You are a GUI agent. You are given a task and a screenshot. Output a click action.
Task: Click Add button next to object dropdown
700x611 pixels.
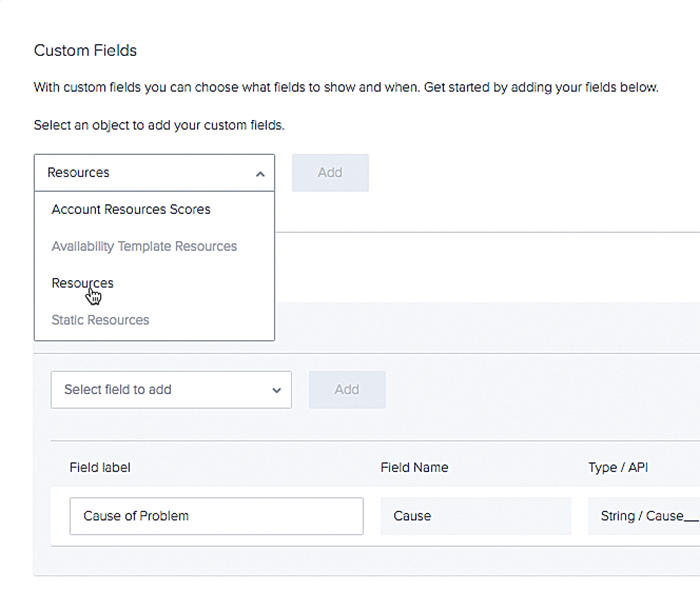tap(330, 173)
